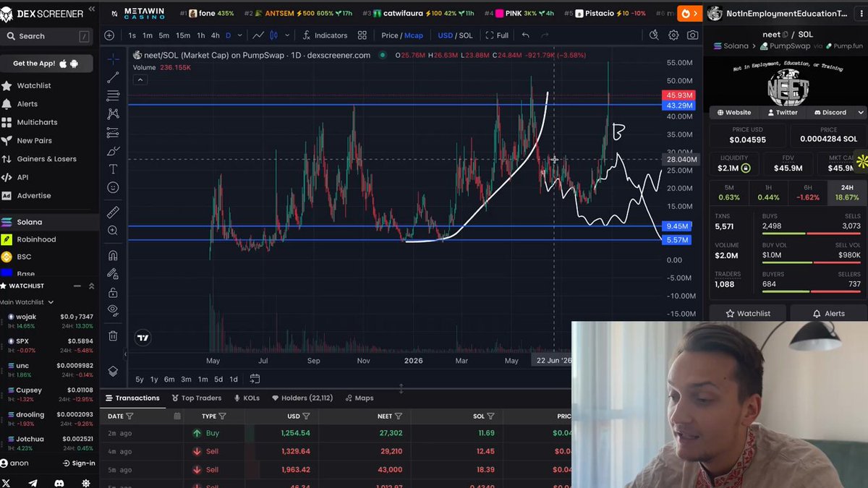Click the undo arrow in chart toolbar

click(525, 35)
